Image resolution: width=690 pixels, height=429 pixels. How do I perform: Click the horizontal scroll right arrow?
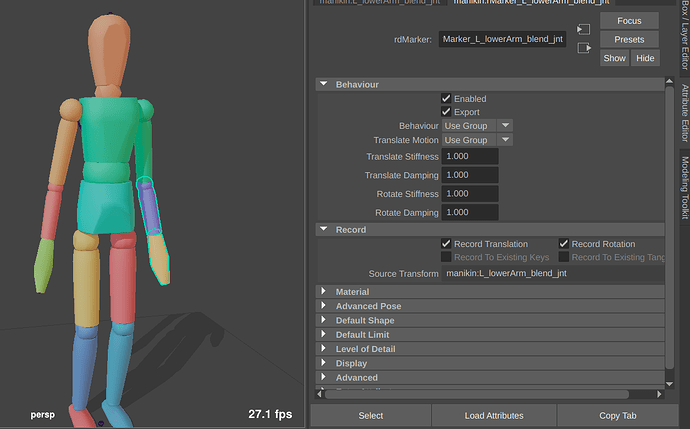(659, 394)
